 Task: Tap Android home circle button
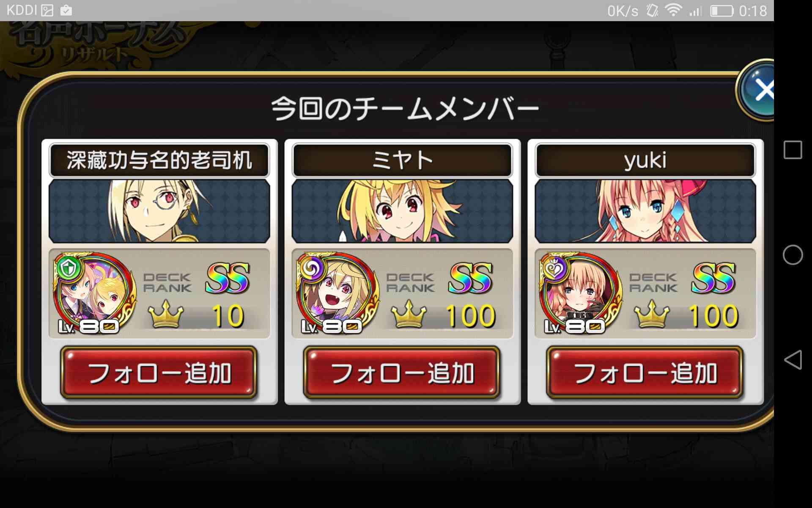(793, 255)
